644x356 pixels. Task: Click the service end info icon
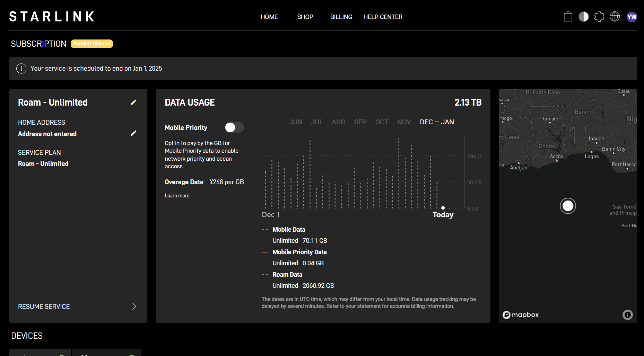click(21, 69)
